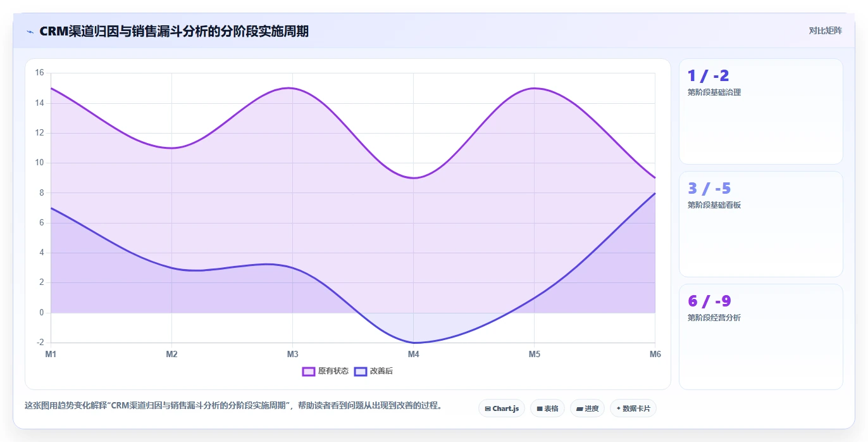Select the 表格 tag chip

[548, 408]
